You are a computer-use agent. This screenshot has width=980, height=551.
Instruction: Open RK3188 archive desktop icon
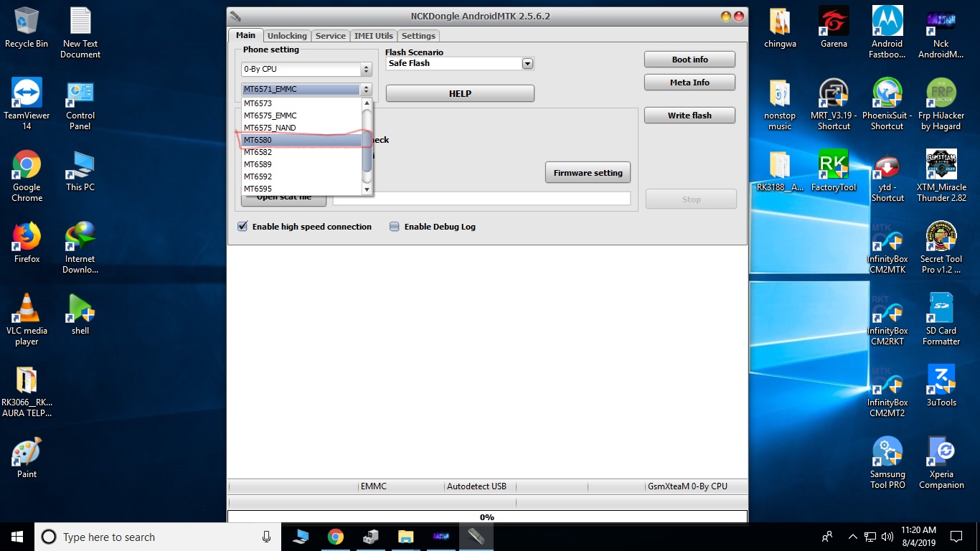(780, 171)
